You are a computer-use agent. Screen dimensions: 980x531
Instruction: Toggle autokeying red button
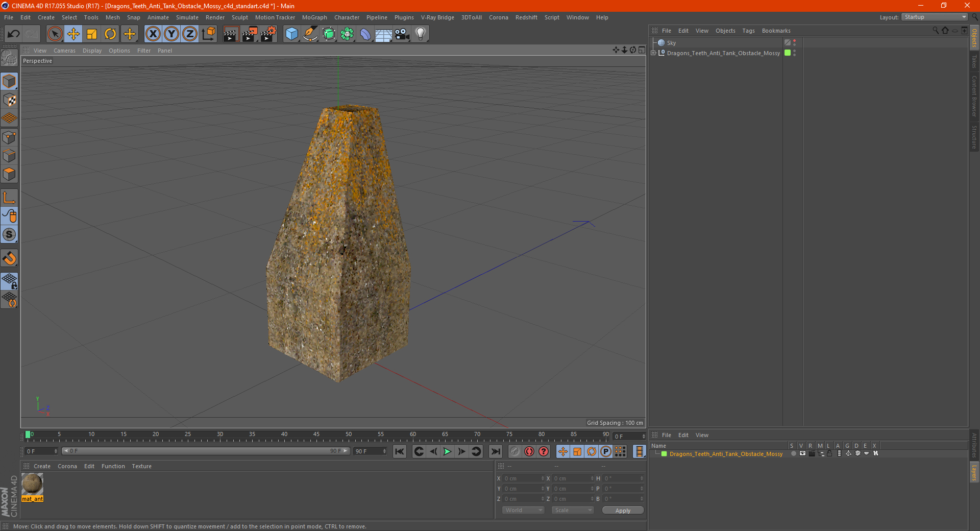click(x=529, y=451)
